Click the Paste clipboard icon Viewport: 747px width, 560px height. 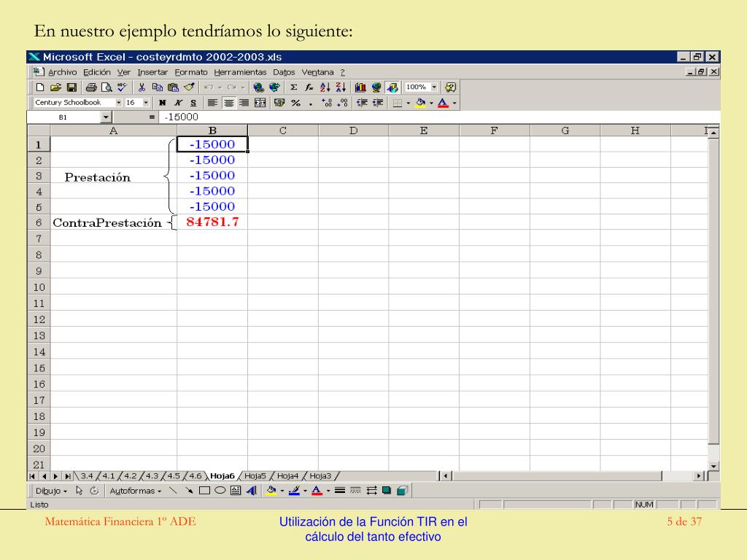click(x=173, y=87)
